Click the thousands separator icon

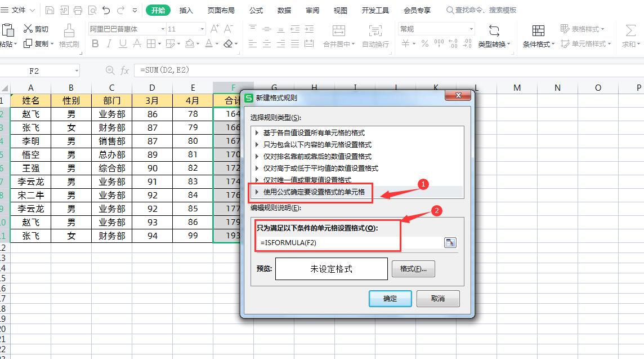439,43
